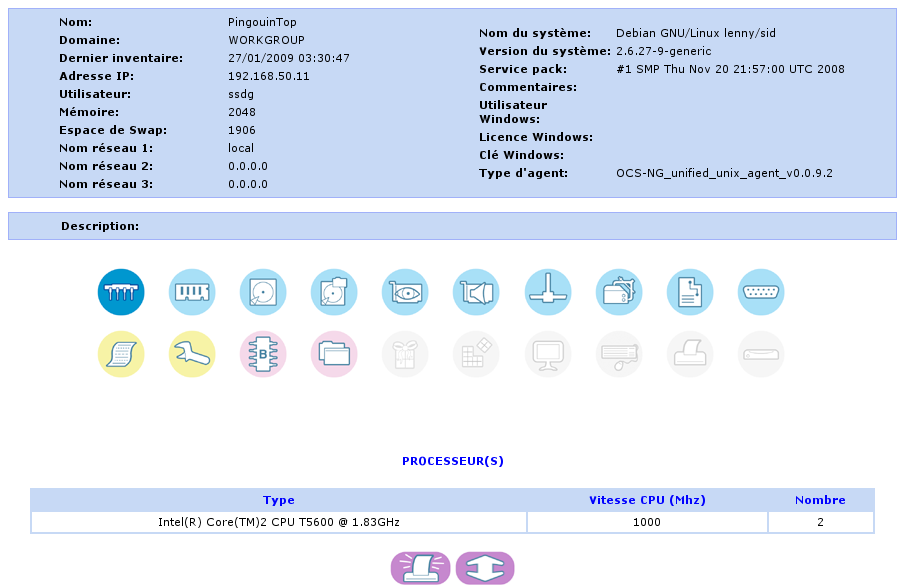Viewport: 905px width, 588px height.
Task: Open the wrench Configuration icon
Action: click(192, 354)
